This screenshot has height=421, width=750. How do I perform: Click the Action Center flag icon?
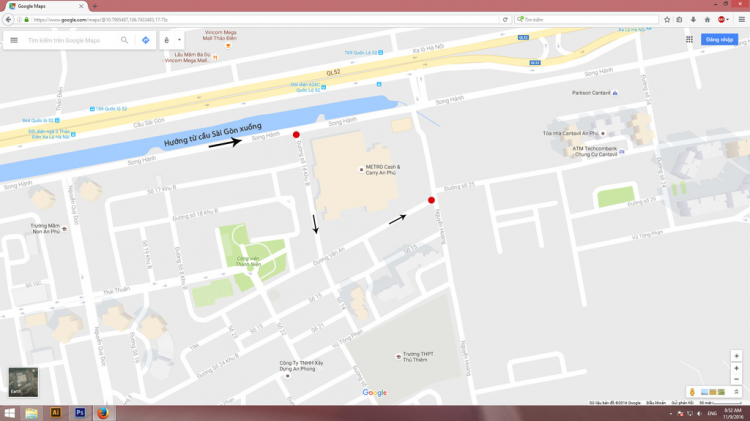680,414
